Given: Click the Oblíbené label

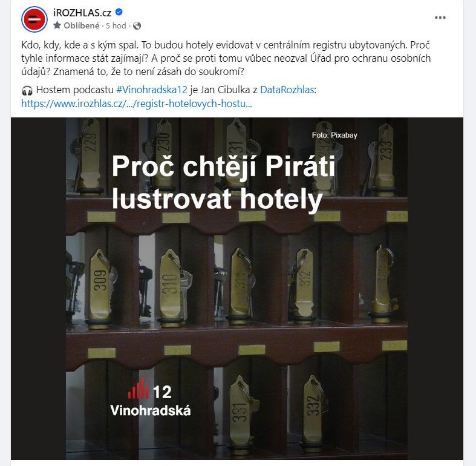Looking at the screenshot, I should [82, 26].
